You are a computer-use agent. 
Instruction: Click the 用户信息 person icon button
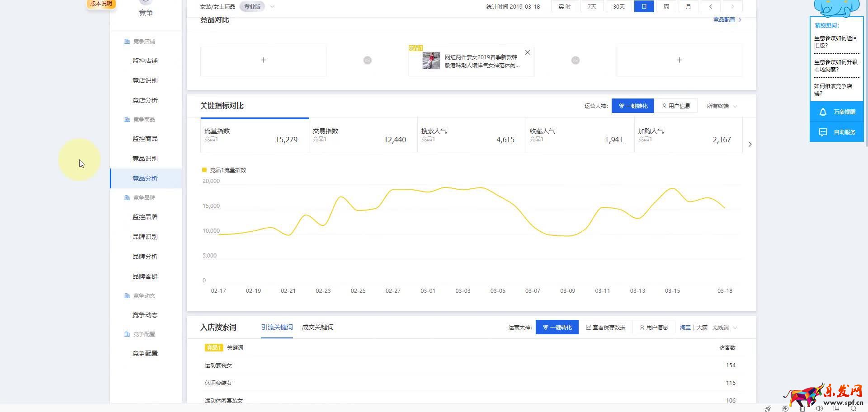click(x=677, y=106)
